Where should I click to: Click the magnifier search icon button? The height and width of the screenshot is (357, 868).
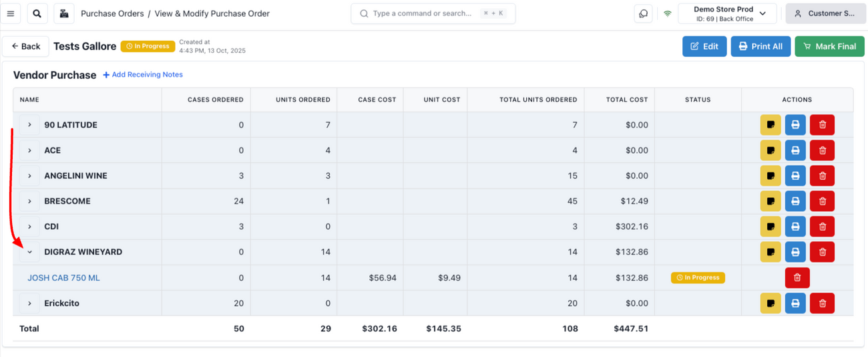pos(37,13)
